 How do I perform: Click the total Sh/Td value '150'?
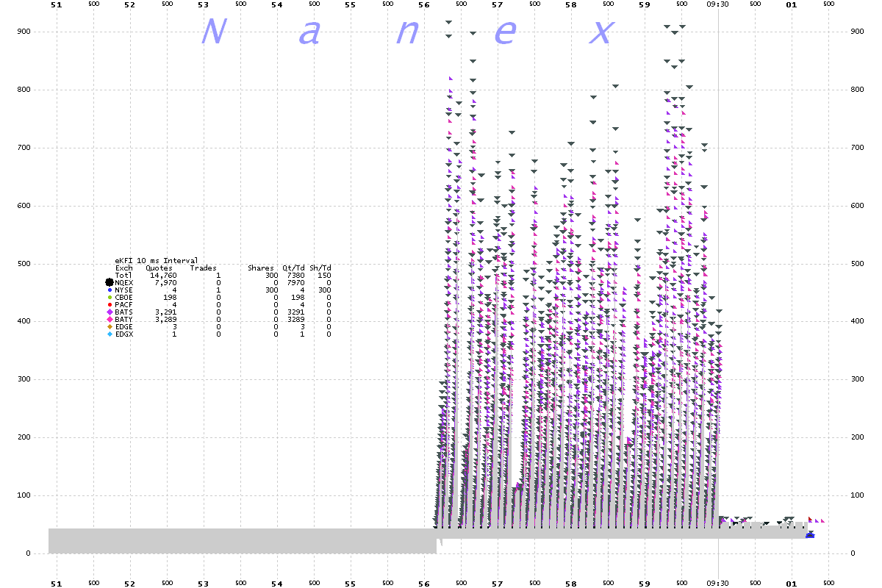tap(324, 275)
